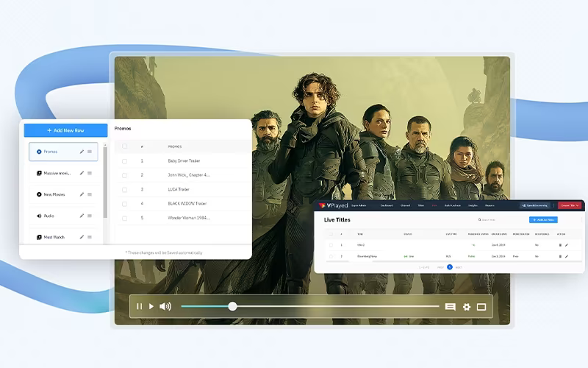The width and height of the screenshot is (588, 368).
Task: Open the Reports menu in VPlayed navbar
Action: (490, 205)
